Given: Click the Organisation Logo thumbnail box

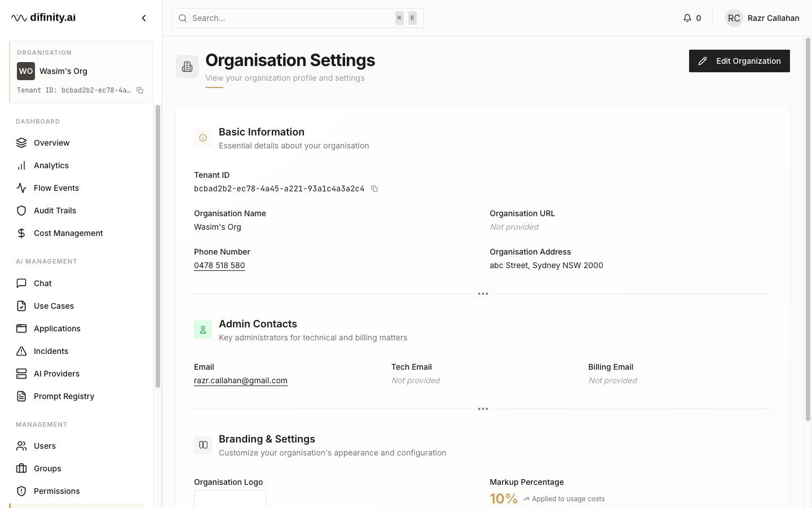Looking at the screenshot, I should point(230,499).
